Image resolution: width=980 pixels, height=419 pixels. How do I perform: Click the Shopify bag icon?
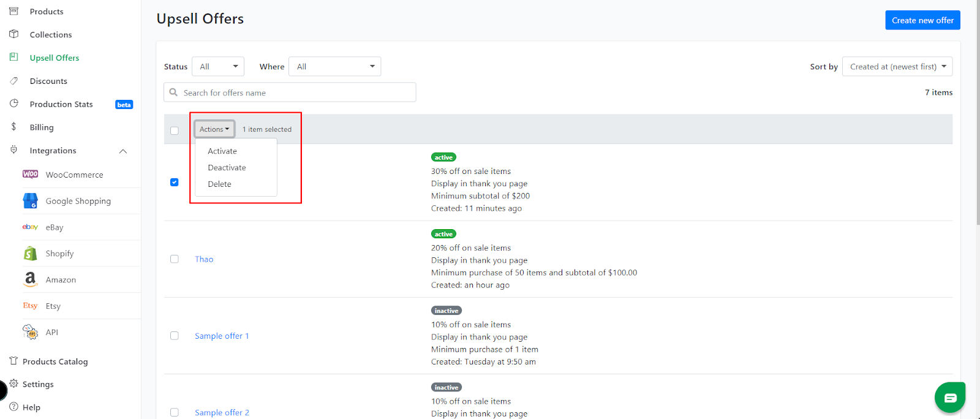pyautogui.click(x=30, y=253)
